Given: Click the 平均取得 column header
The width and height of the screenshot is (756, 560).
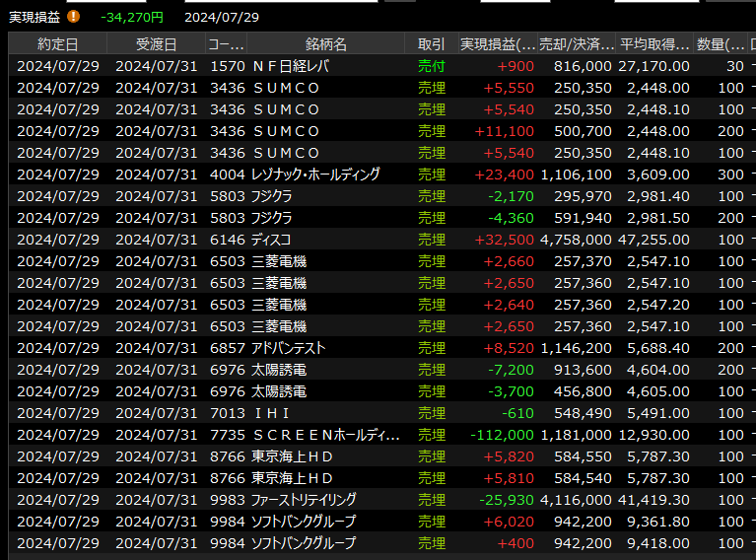Looking at the screenshot, I should click(x=653, y=44).
